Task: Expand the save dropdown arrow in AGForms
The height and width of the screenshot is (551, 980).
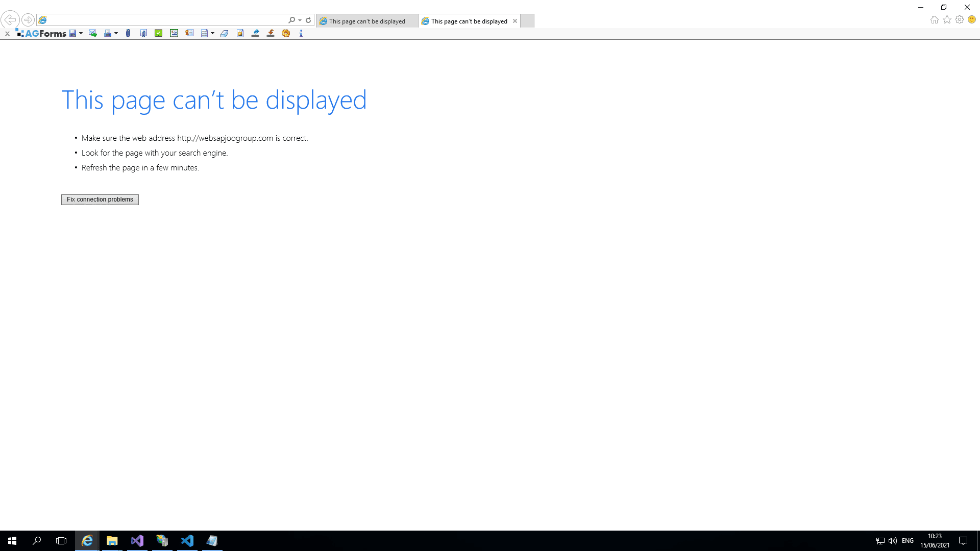Action: [x=81, y=33]
